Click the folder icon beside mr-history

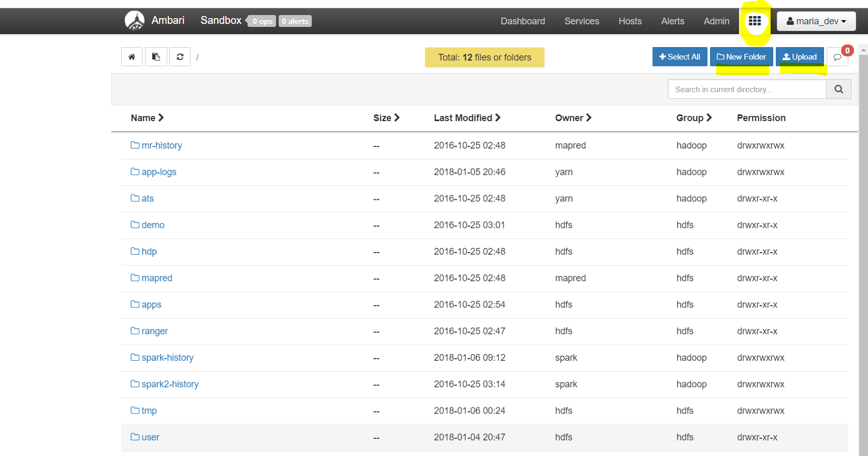coord(135,145)
